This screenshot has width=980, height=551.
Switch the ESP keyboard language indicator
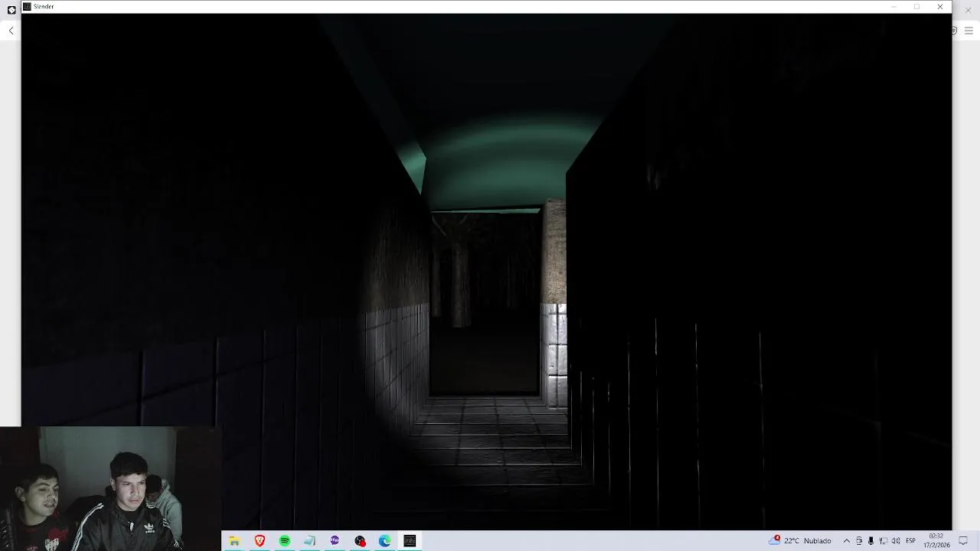point(911,541)
